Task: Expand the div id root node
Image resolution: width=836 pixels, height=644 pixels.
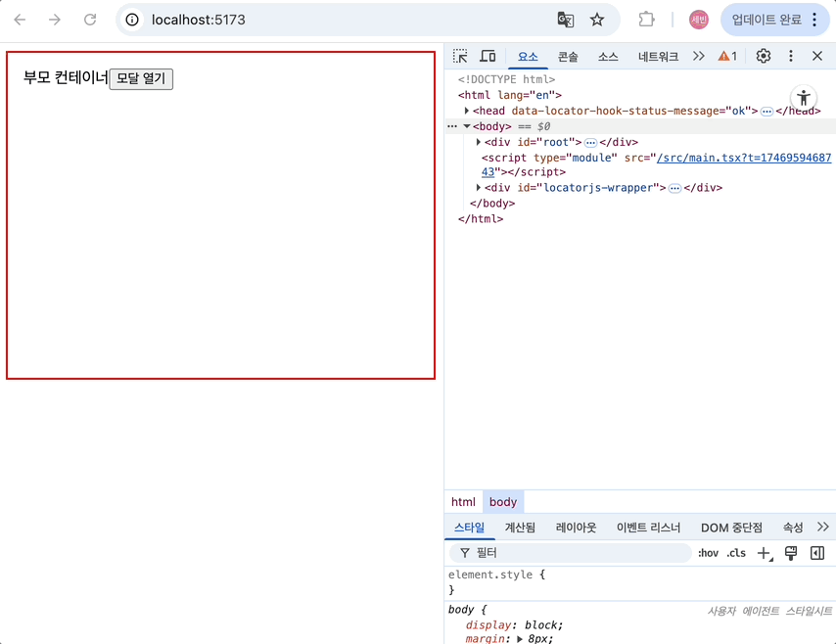Action: (x=479, y=142)
